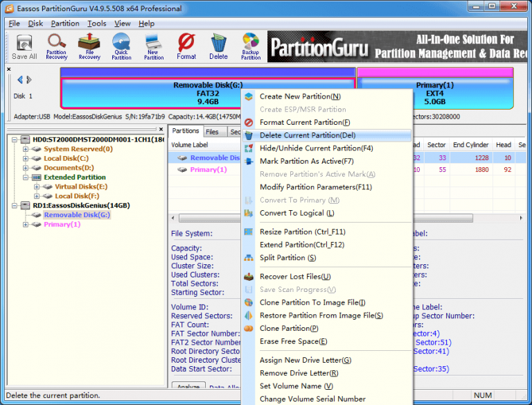Viewport: 532px width, 405px height.
Task: Click New Partition toolbar icon
Action: click(152, 46)
